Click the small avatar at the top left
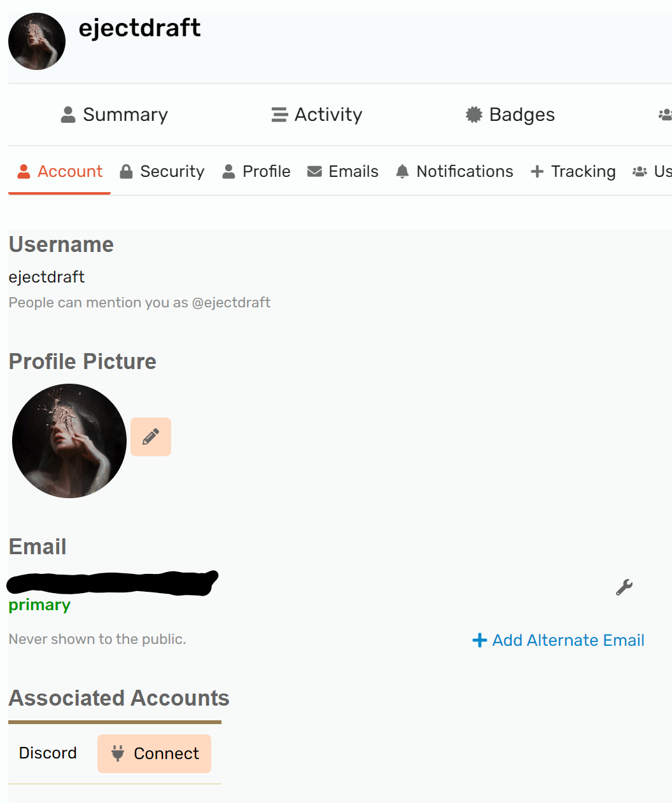Image resolution: width=672 pixels, height=803 pixels. coord(37,41)
